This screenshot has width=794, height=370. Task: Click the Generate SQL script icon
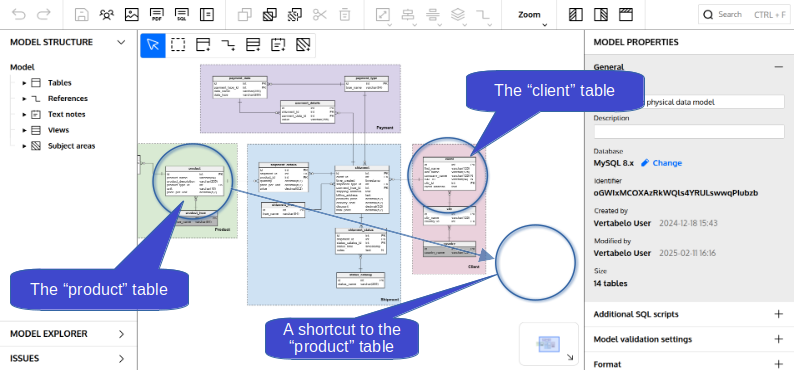point(181,15)
